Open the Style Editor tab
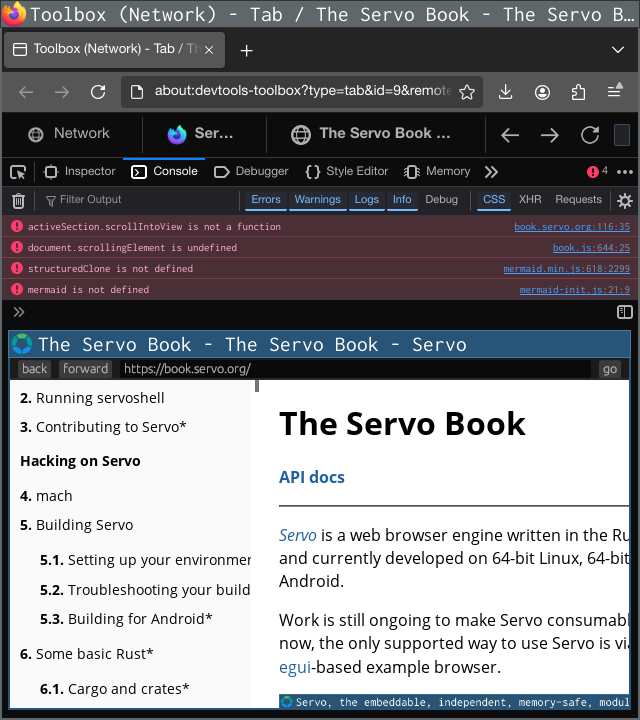Screen dimensions: 640x720 coord(347,171)
